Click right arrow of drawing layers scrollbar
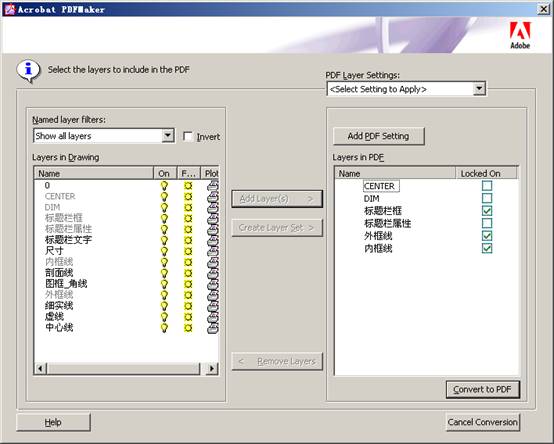Screen dimensions: 554x444 pos(211,368)
